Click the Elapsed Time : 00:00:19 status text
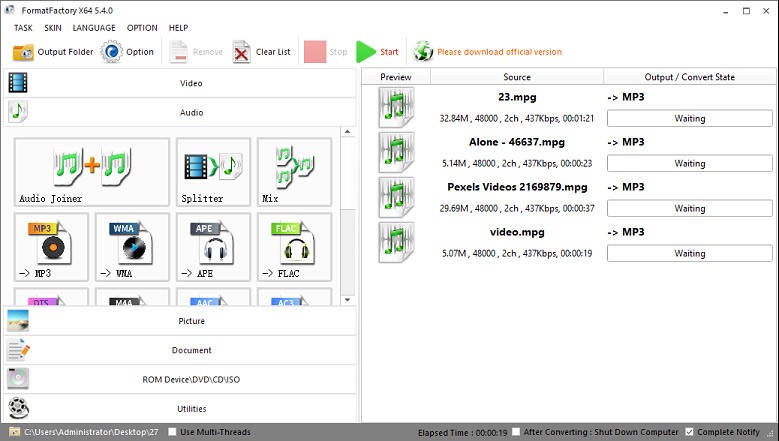This screenshot has height=441, width=779. coord(463,433)
